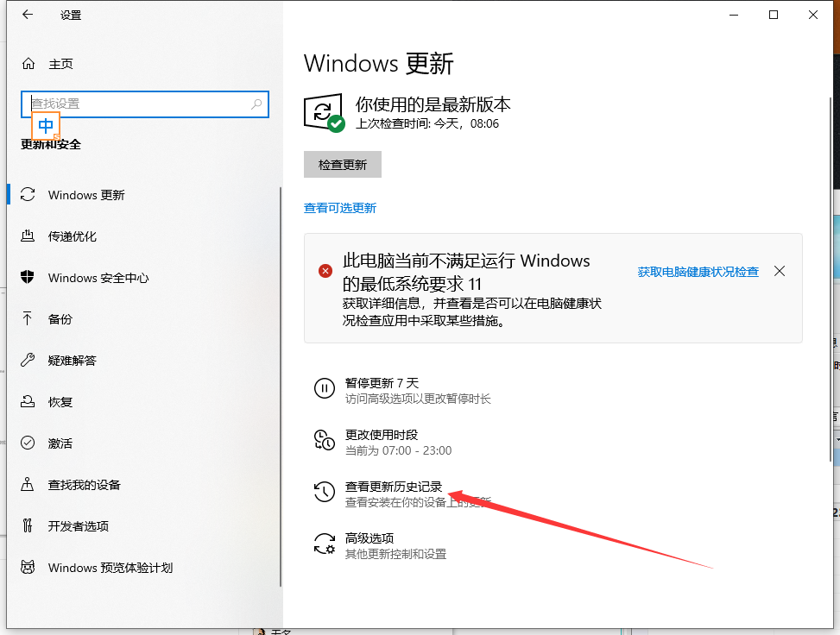Click the right-pane vertical scrollbar
This screenshot has width=840, height=635.
pos(831,279)
